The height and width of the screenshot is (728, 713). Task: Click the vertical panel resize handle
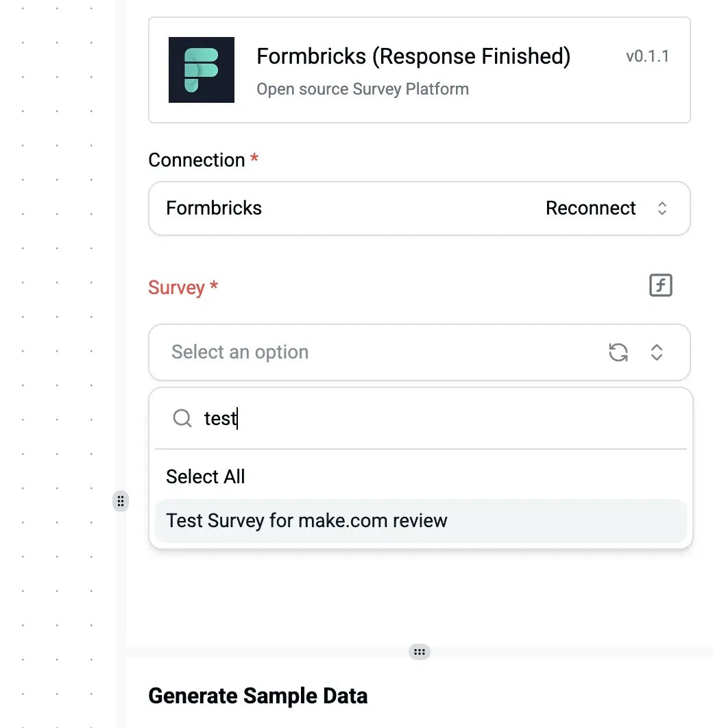(121, 501)
